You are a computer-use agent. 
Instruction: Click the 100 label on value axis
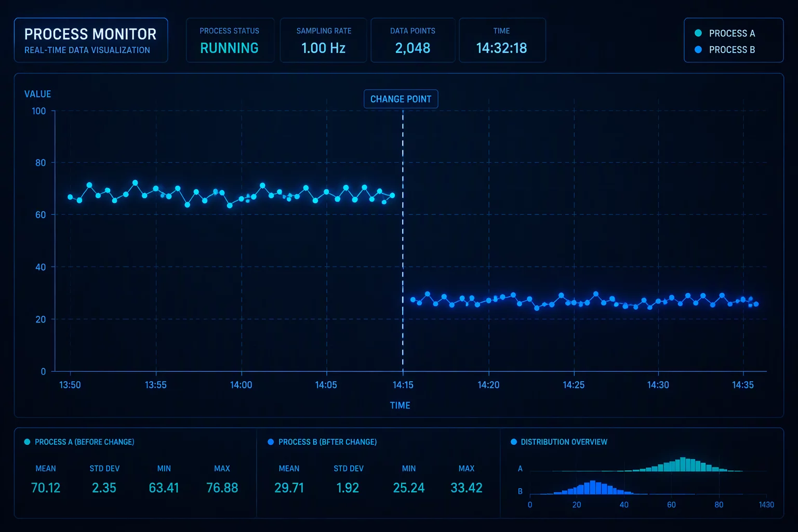pos(38,111)
